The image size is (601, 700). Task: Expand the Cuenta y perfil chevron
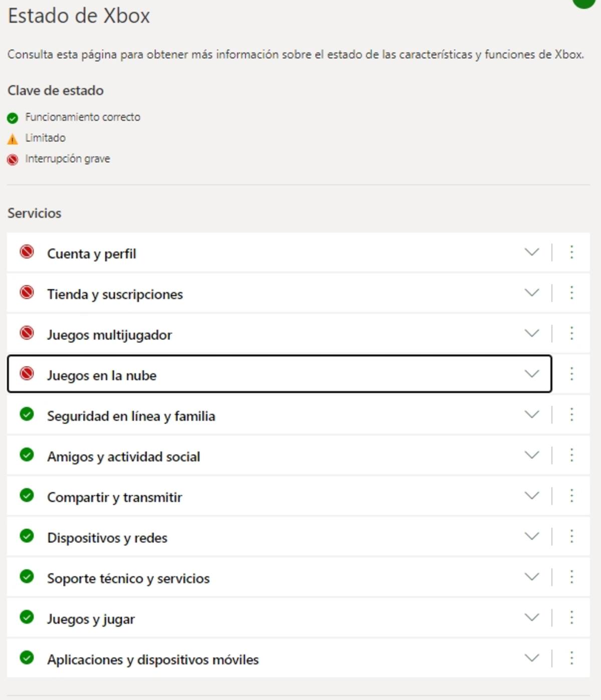pyautogui.click(x=532, y=252)
